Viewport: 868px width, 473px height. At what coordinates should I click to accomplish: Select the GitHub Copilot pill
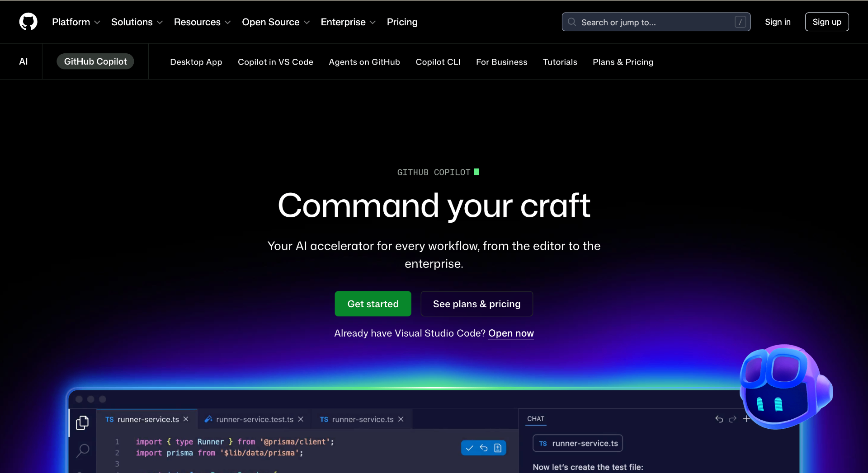pyautogui.click(x=95, y=61)
